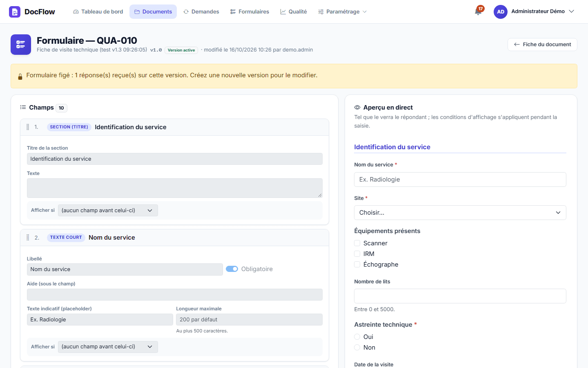
Task: Click the Nombre de lits preview field
Action: click(x=460, y=296)
